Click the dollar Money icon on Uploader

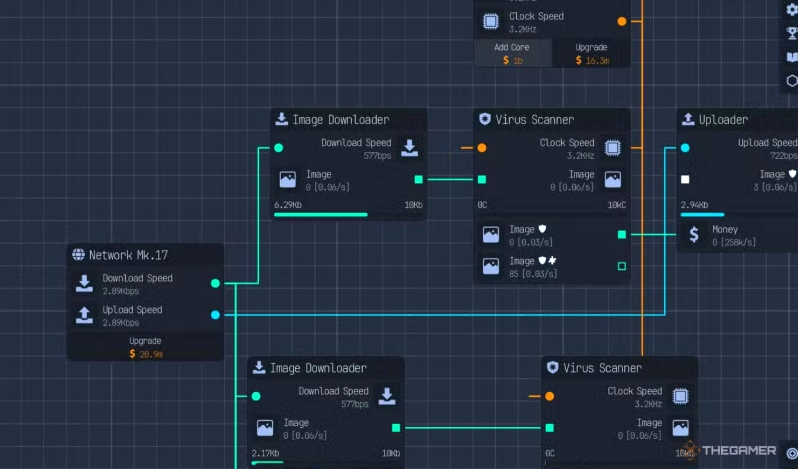click(x=694, y=234)
